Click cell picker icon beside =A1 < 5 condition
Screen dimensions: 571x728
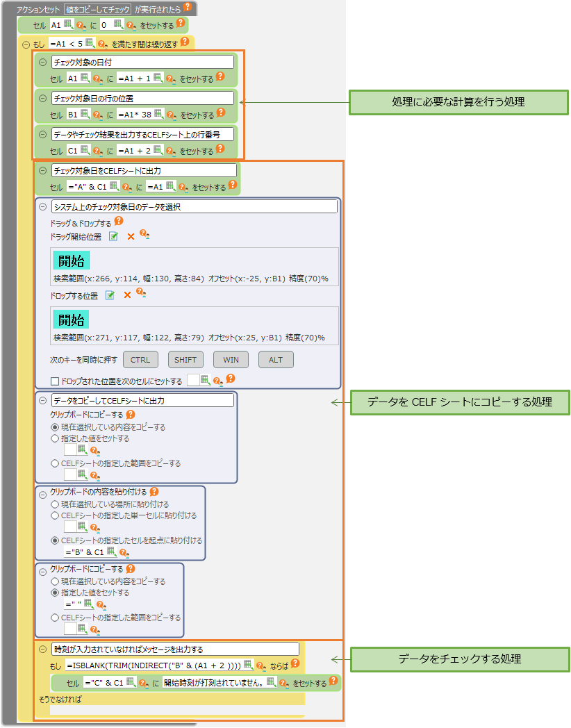pos(90,42)
